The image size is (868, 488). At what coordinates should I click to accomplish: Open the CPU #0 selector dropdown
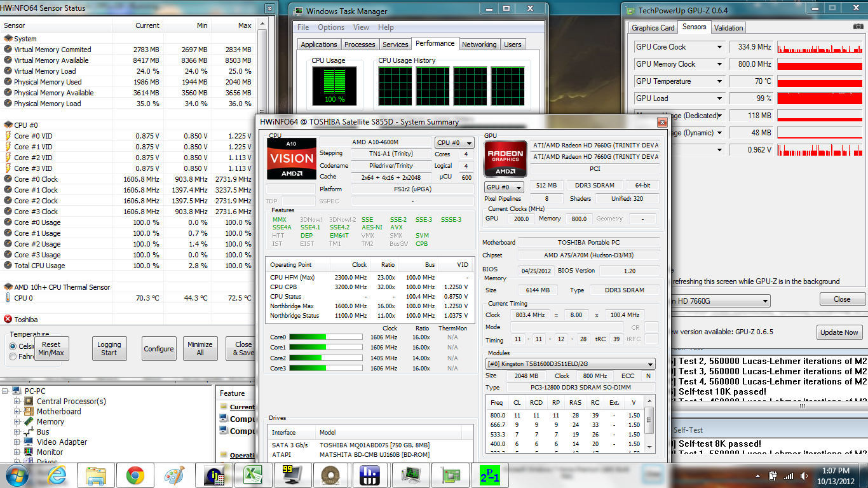454,142
